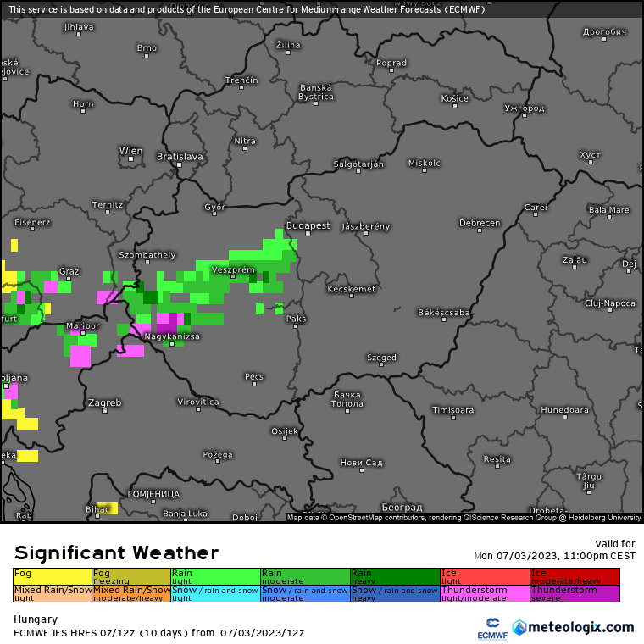644x644 pixels.
Task: Click the OpenStreetMap contributors attribution text
Action: click(369, 517)
